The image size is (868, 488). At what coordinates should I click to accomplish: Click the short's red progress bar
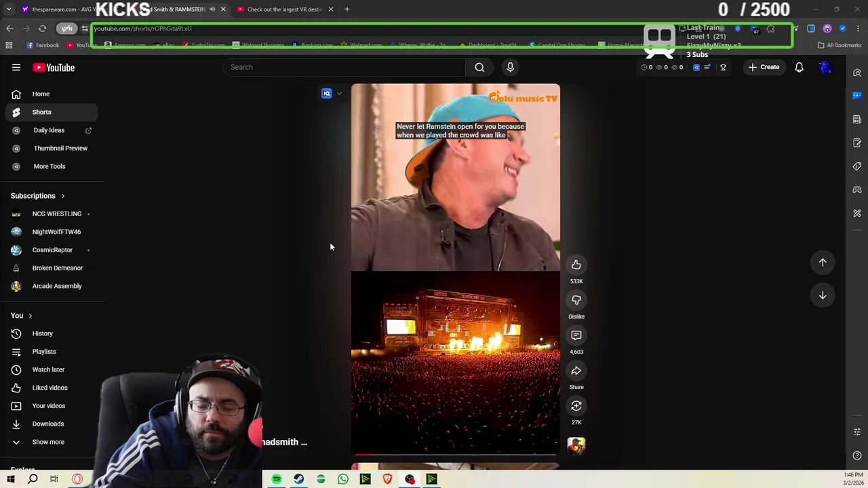pyautogui.click(x=455, y=454)
